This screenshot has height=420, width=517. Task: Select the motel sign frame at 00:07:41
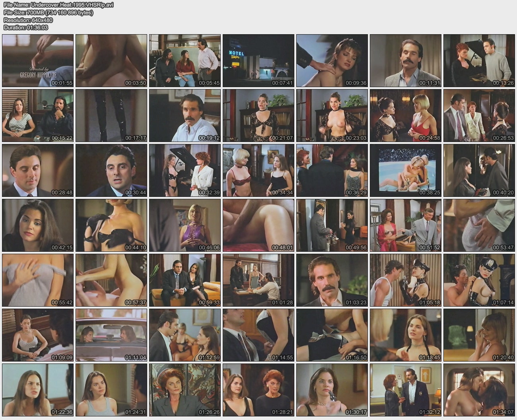(258, 60)
